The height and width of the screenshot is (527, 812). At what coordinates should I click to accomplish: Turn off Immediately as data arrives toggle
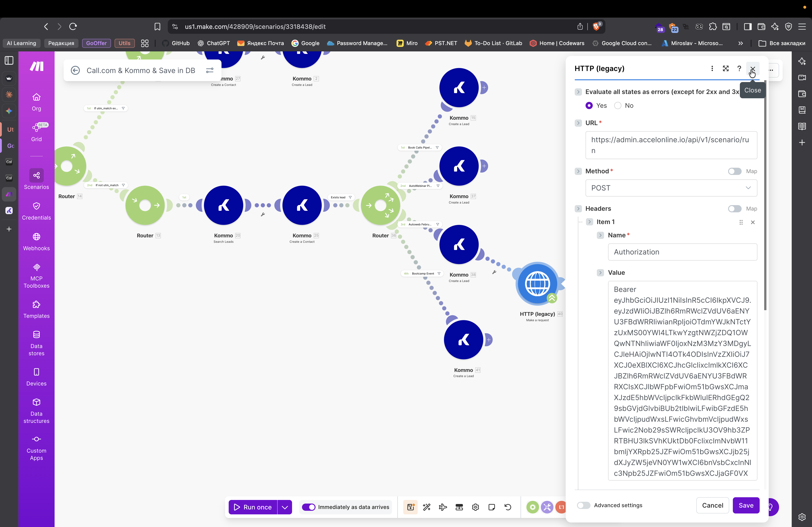[x=309, y=507]
